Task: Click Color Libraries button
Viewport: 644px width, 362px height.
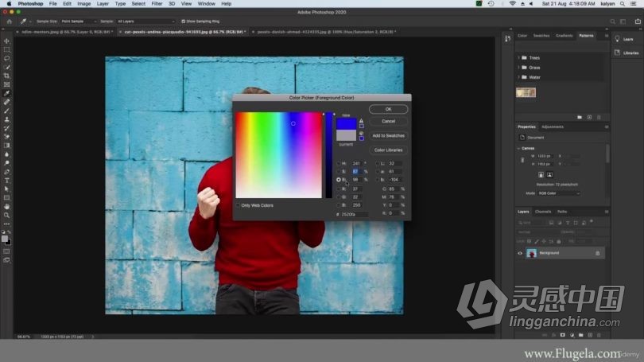Action: coord(388,150)
